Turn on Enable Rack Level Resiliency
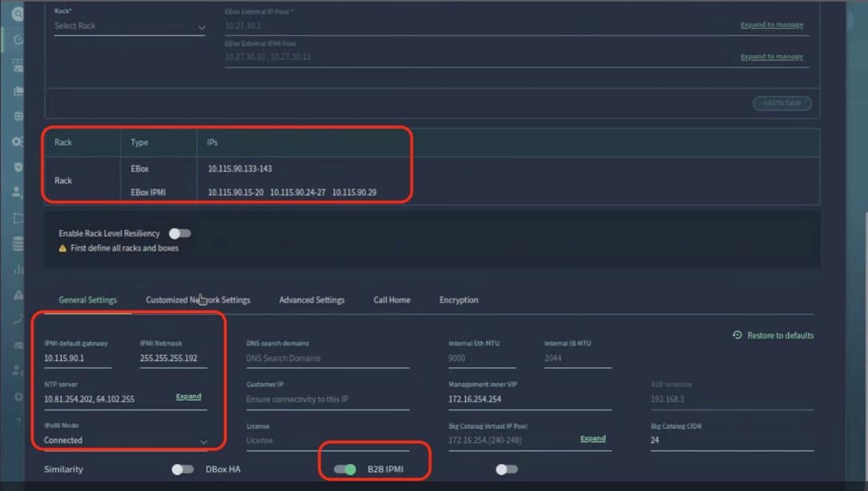The height and width of the screenshot is (491, 868). pyautogui.click(x=180, y=232)
